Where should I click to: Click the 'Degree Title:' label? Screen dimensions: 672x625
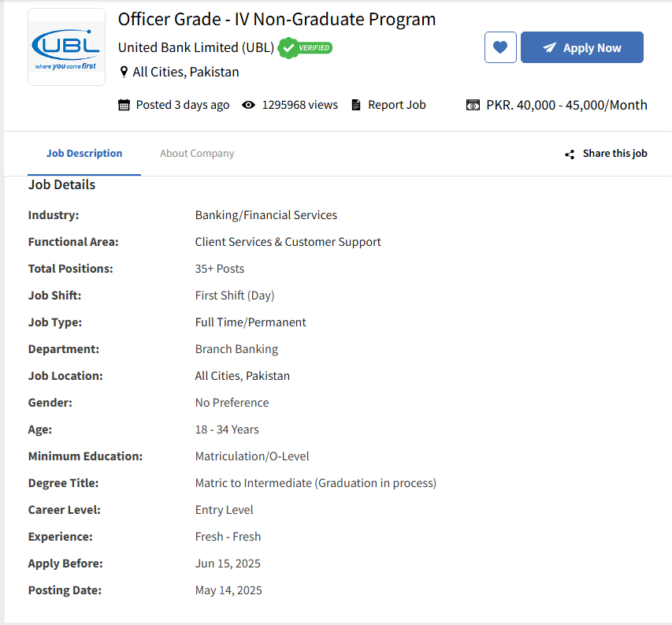tap(64, 482)
